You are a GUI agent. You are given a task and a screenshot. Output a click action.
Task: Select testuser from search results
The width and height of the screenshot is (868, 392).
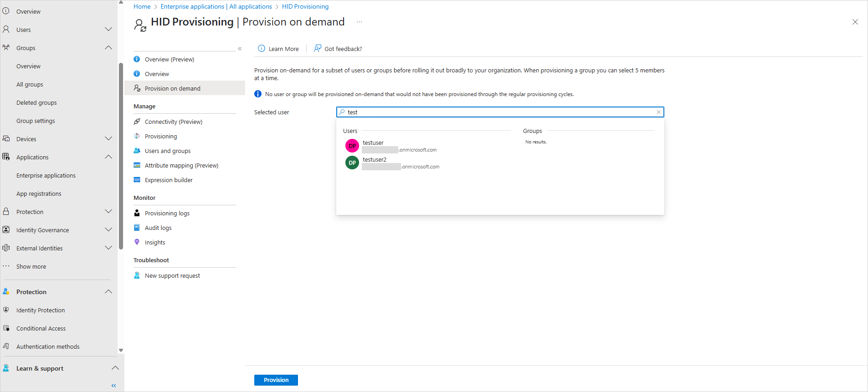(x=391, y=146)
